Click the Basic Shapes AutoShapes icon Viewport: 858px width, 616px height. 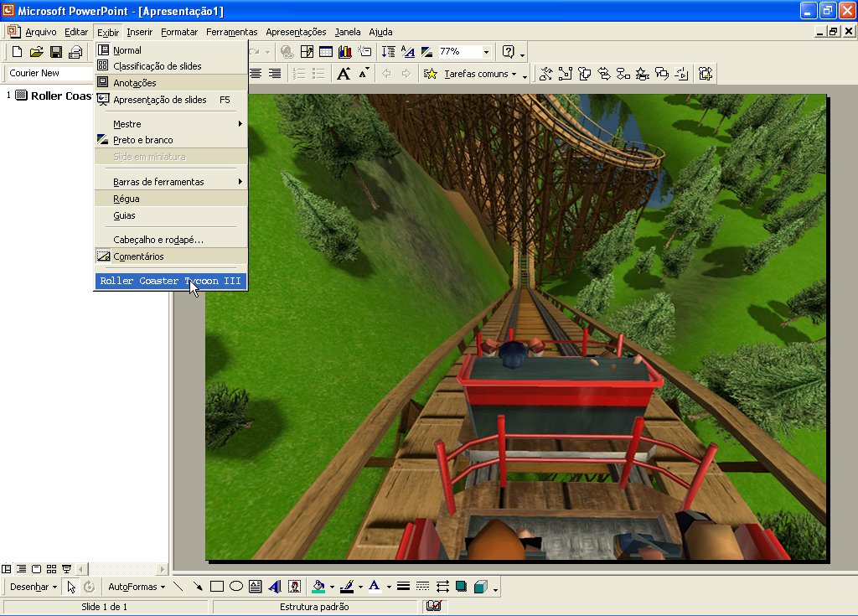coord(584,74)
